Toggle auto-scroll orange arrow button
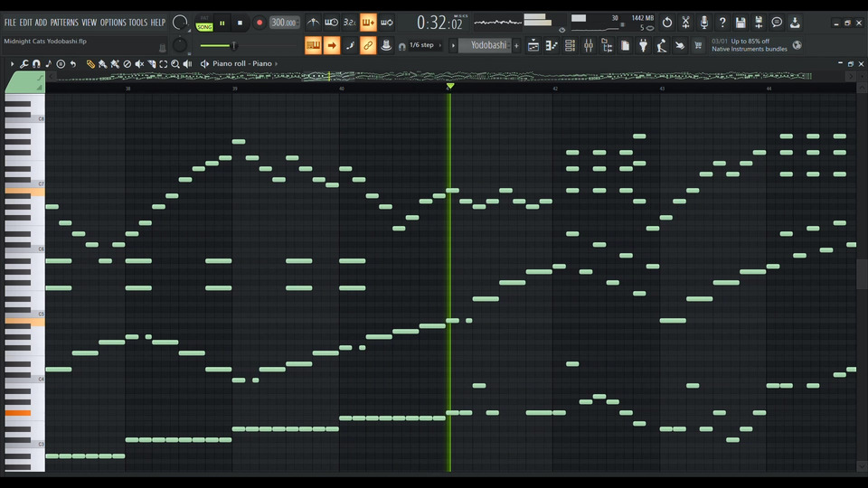The image size is (868, 488). tap(332, 45)
